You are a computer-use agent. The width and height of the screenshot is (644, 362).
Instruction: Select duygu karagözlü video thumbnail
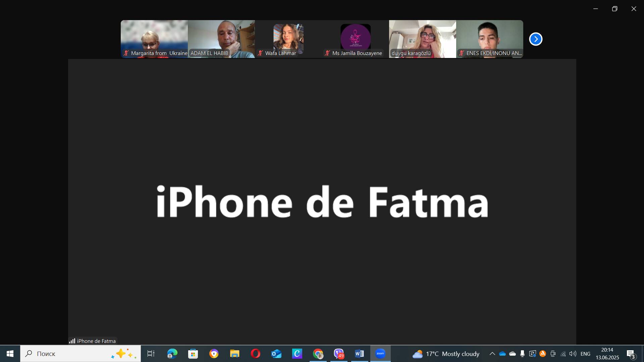[423, 39]
